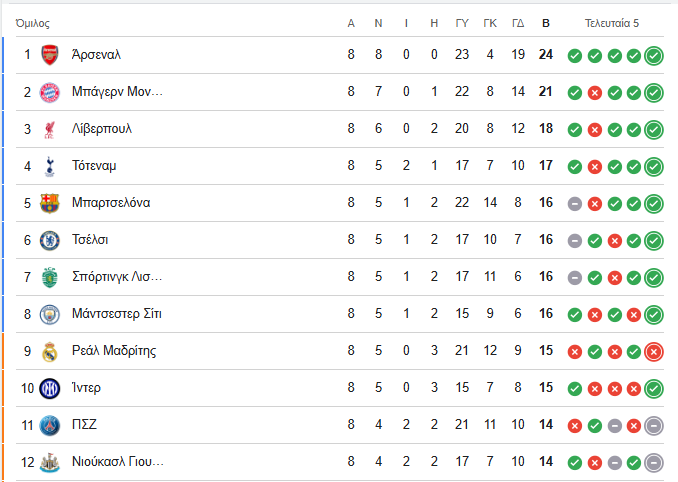The image size is (678, 482).
Task: Open Arsenal's latest circled win result
Action: point(654,56)
